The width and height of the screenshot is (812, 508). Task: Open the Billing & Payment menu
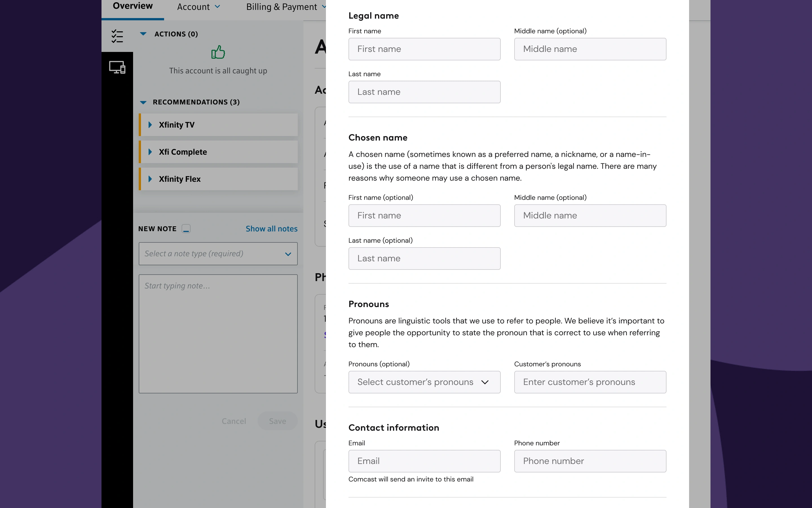pyautogui.click(x=286, y=7)
